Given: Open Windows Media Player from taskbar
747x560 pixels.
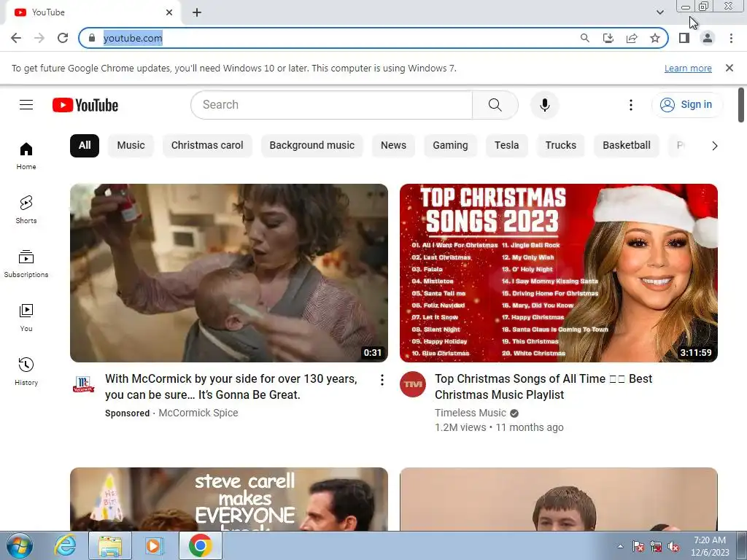Looking at the screenshot, I should pyautogui.click(x=154, y=545).
